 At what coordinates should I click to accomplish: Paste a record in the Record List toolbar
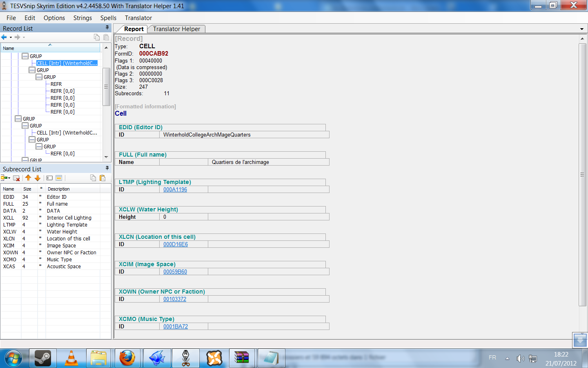pyautogui.click(x=106, y=37)
